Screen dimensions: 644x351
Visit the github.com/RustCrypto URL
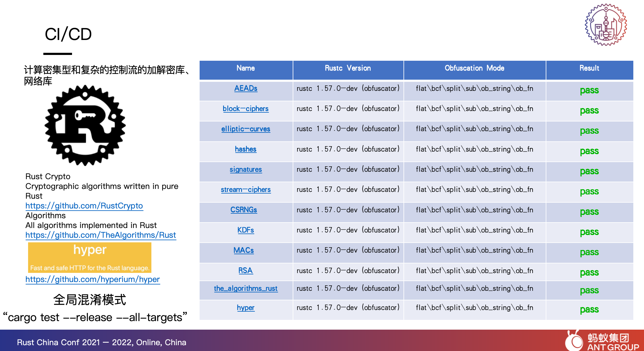84,206
